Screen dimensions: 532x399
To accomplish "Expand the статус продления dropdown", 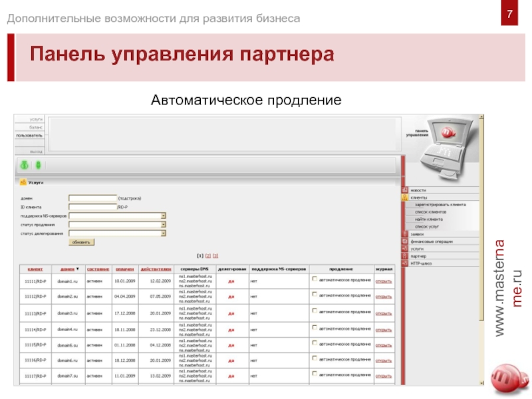I will 164,225.
